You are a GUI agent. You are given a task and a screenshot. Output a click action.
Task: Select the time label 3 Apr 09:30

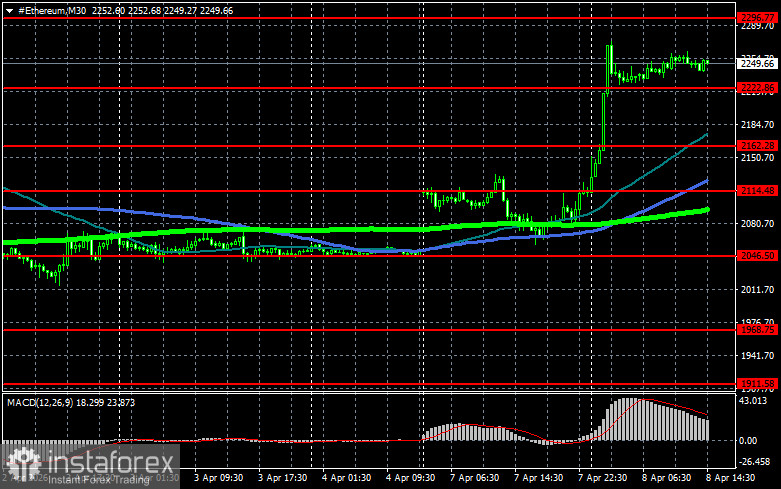point(219,478)
